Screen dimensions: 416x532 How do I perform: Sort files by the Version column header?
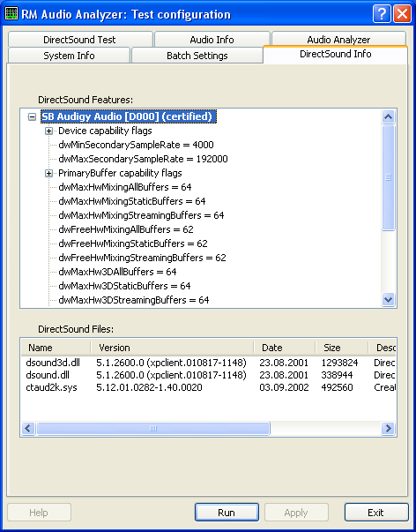click(x=172, y=348)
